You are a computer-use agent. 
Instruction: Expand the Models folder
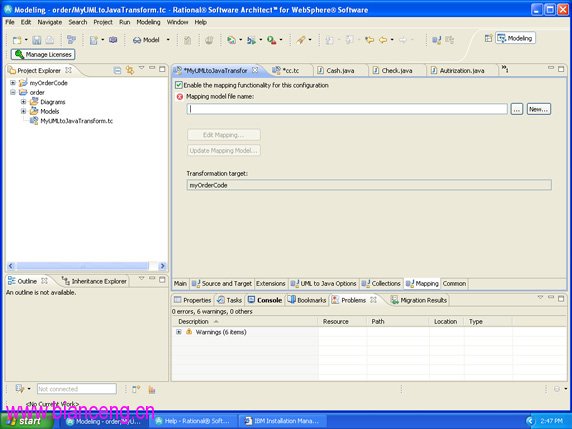coord(23,111)
